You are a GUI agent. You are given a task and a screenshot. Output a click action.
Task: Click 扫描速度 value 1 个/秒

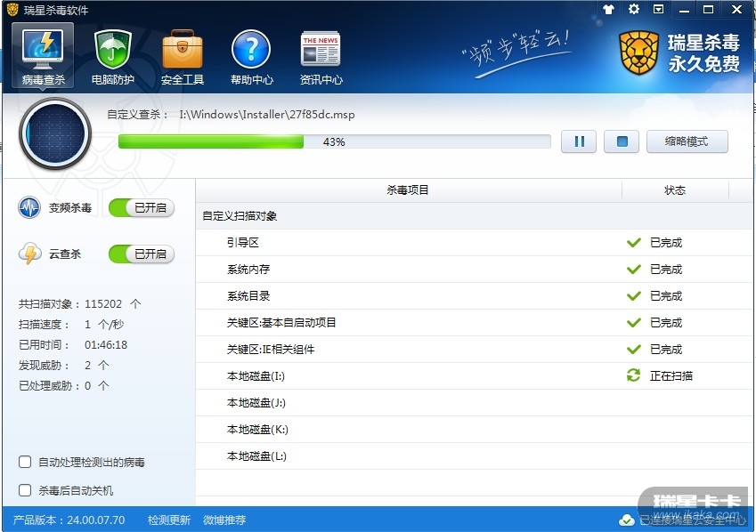pos(104,325)
